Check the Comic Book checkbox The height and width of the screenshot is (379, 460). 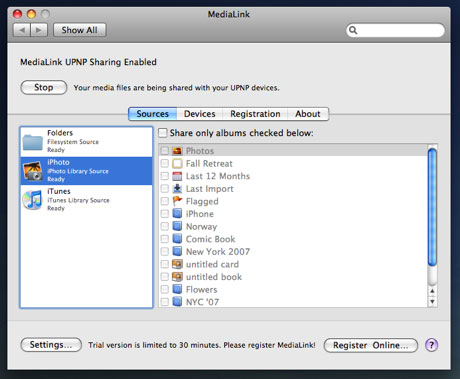click(x=165, y=239)
